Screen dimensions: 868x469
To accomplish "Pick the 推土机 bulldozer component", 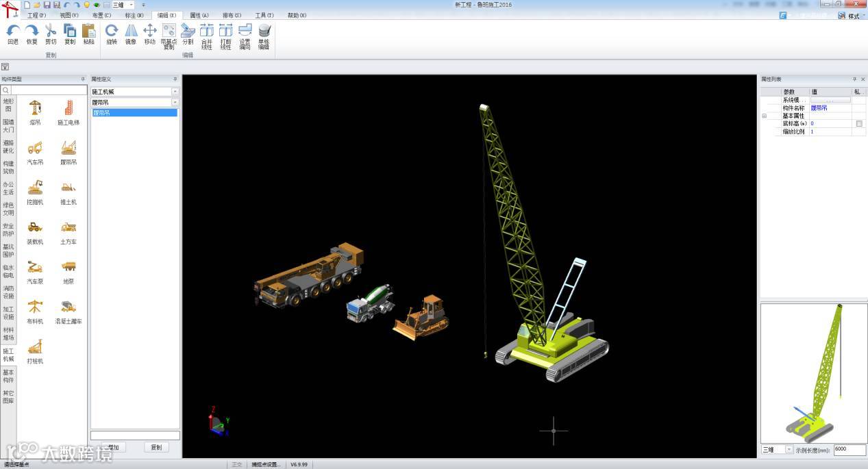I will (69, 192).
